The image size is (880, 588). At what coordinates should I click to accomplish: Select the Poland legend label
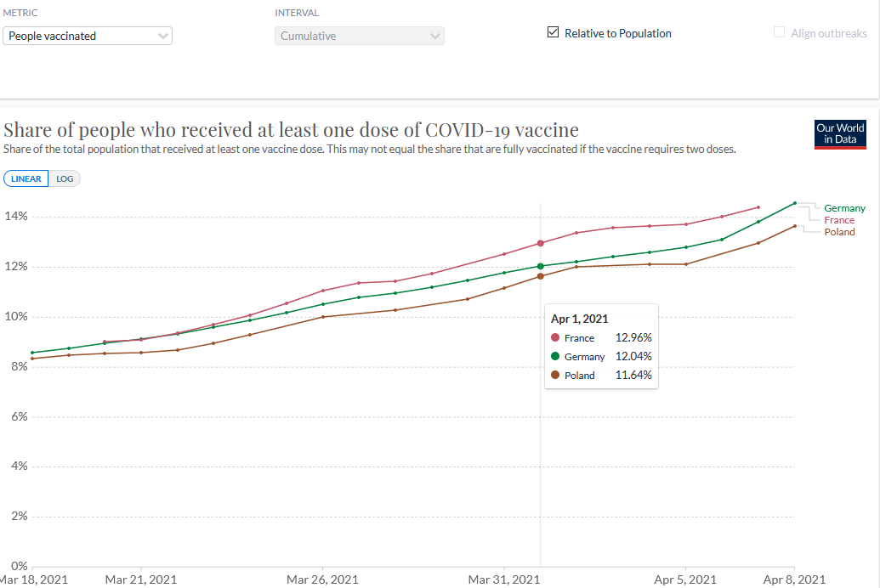(x=839, y=232)
